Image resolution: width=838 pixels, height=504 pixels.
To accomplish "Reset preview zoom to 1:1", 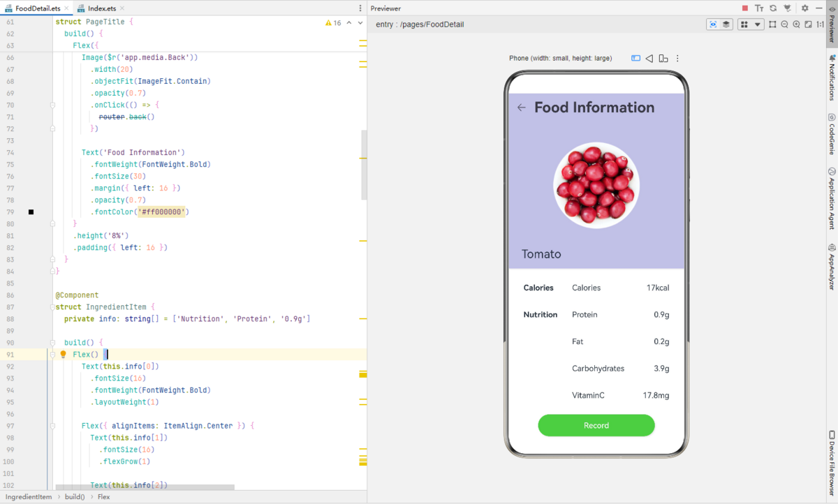I will click(820, 24).
